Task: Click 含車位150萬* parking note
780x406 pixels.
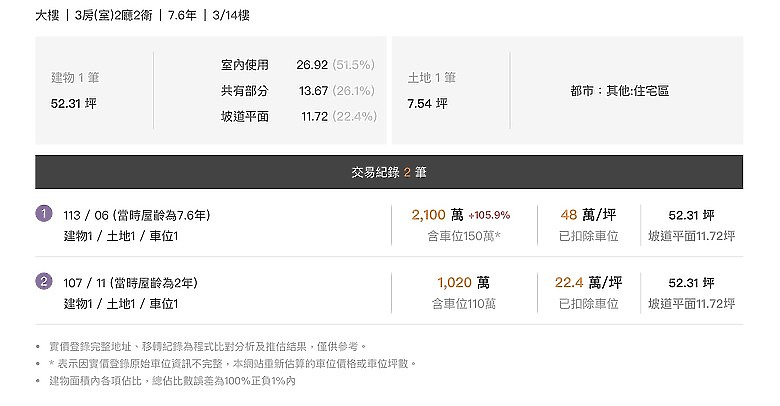Action: click(x=464, y=236)
